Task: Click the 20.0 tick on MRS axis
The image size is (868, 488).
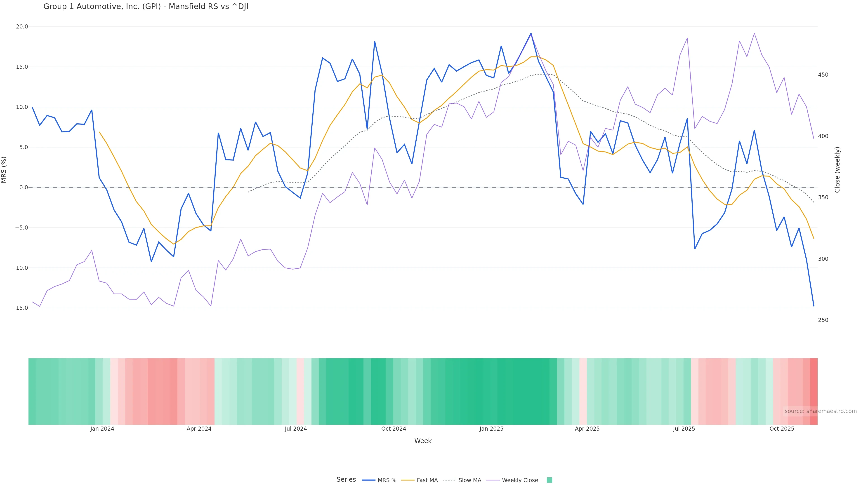Action: point(22,27)
